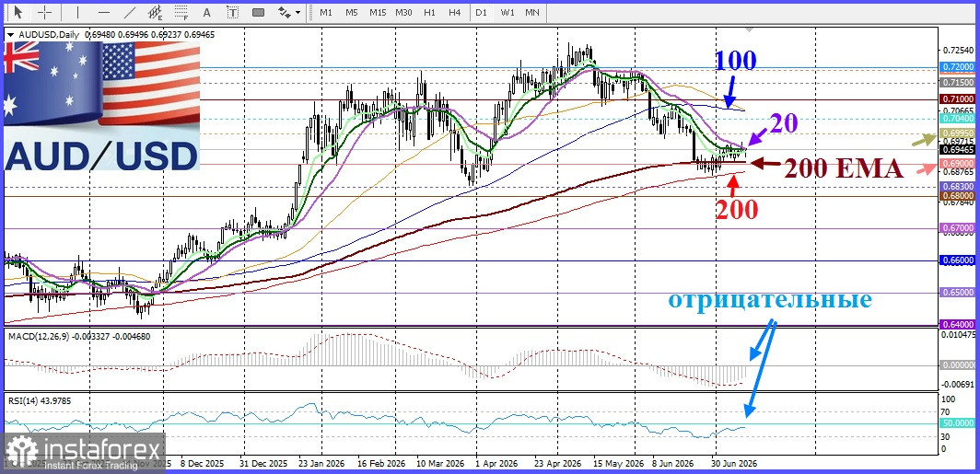The width and height of the screenshot is (980, 474).
Task: Click the 0.64000 price level label
Action: tap(958, 325)
